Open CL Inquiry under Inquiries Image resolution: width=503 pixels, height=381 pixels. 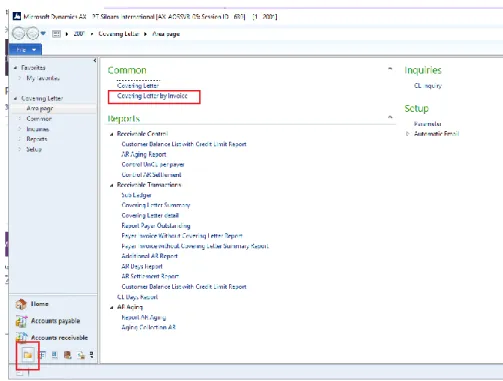pos(428,86)
